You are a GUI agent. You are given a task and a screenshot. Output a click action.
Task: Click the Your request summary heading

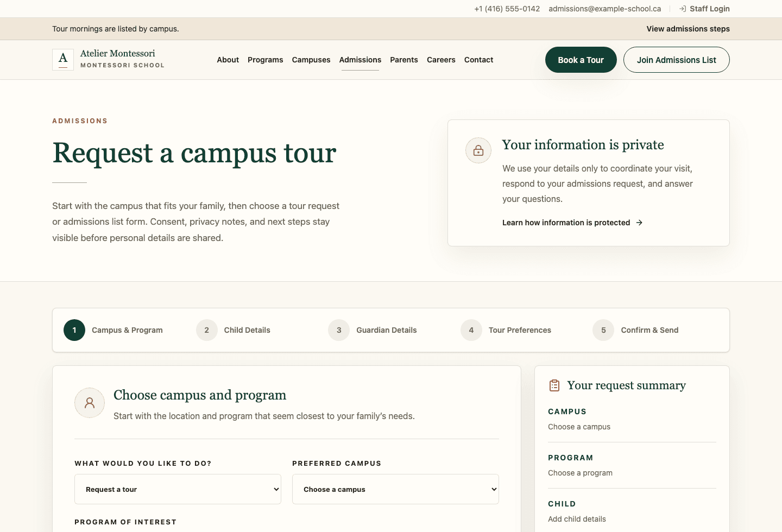click(x=627, y=385)
